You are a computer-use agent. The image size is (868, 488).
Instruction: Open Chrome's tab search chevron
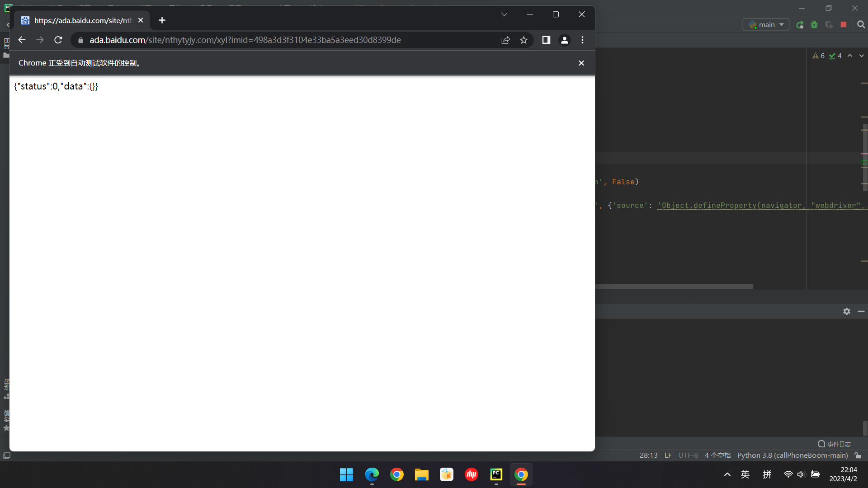pos(504,14)
